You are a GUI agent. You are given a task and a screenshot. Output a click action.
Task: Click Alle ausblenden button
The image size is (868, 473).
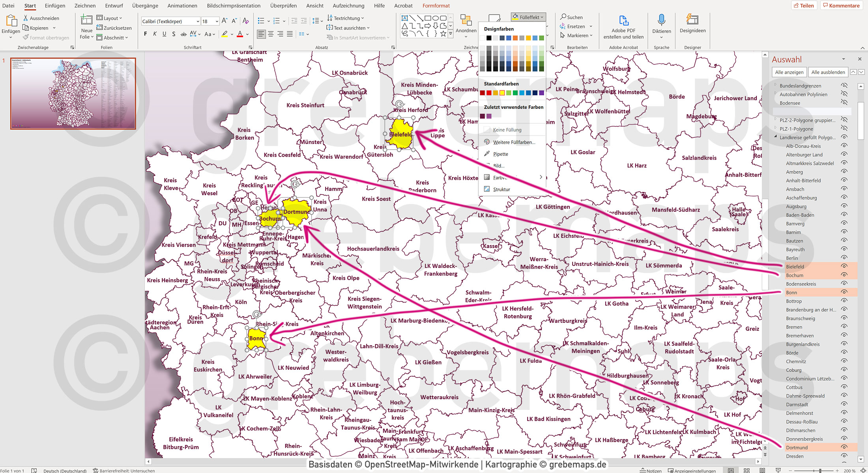(828, 72)
